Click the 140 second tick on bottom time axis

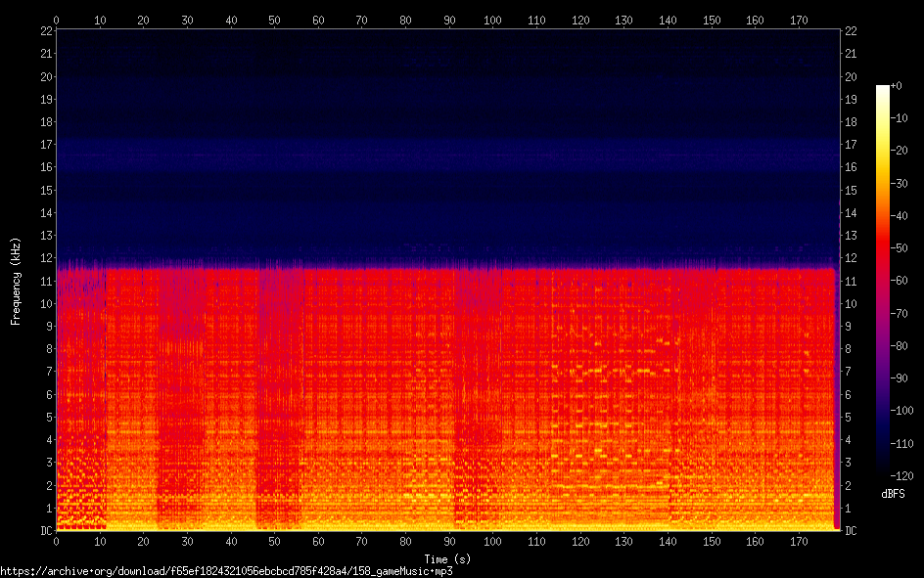coord(668,541)
